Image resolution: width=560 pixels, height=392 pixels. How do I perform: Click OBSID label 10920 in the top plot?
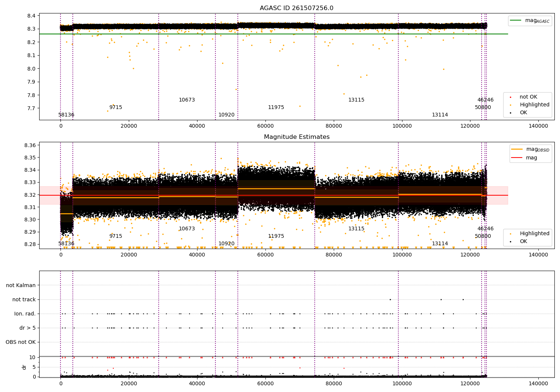(226, 115)
